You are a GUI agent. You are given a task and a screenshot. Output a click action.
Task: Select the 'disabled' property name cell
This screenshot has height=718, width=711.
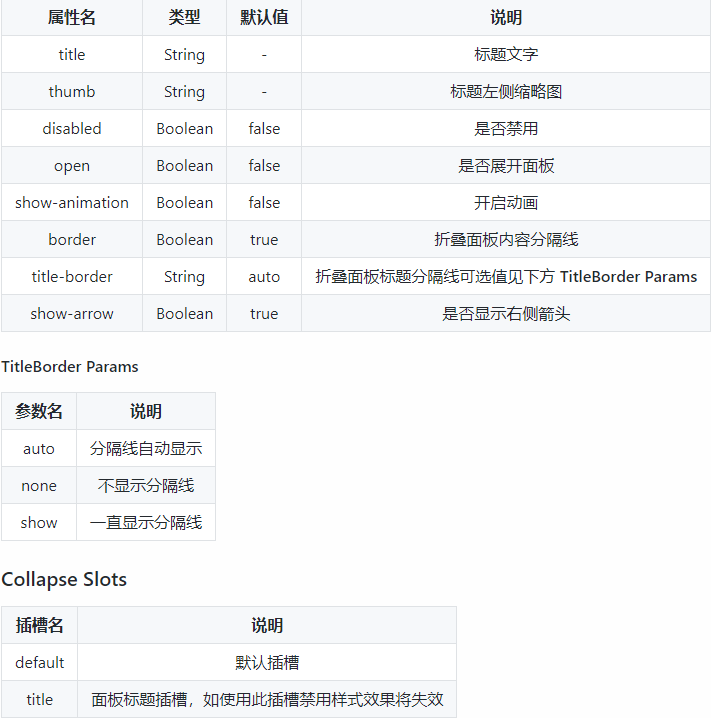[72, 129]
